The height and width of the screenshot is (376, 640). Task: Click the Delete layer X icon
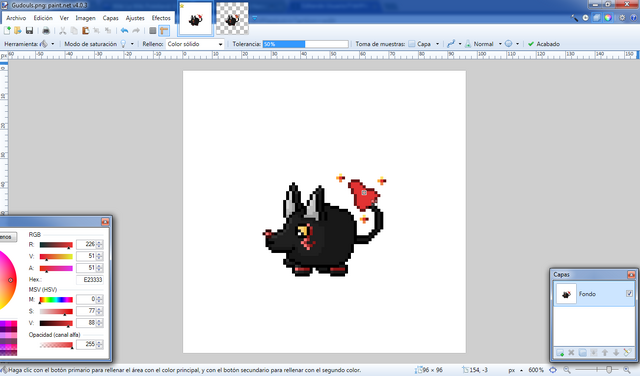tap(571, 352)
